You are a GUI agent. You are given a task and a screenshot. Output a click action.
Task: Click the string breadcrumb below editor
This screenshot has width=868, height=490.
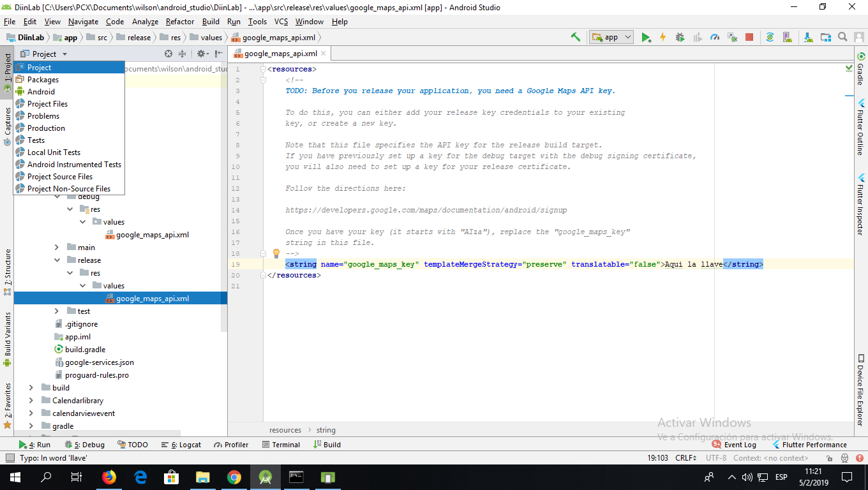(x=325, y=430)
